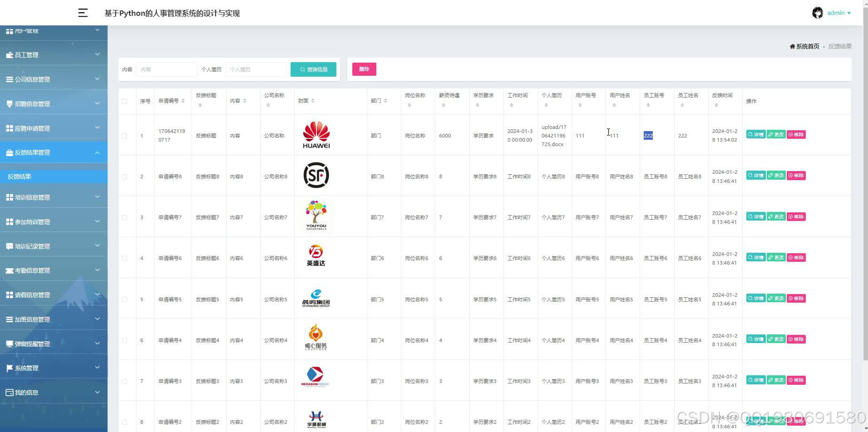Check the 申请编号2 row checkbox
The height and width of the screenshot is (432, 868).
click(x=125, y=422)
